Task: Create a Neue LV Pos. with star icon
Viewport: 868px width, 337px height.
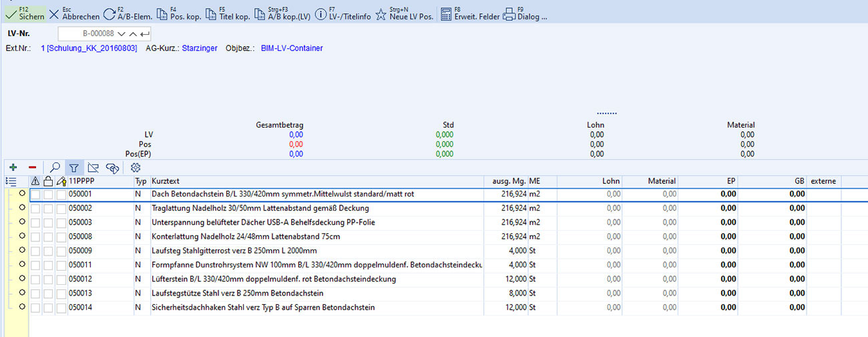Action: 405,14
